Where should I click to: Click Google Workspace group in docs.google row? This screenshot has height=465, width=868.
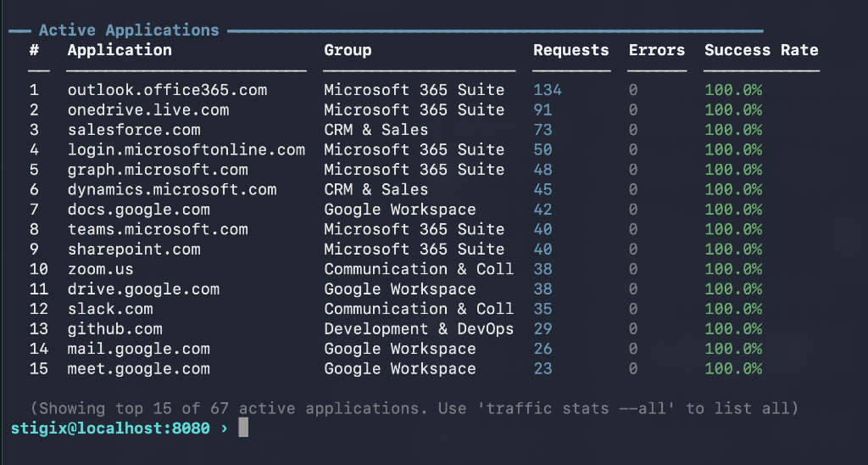[x=400, y=210]
